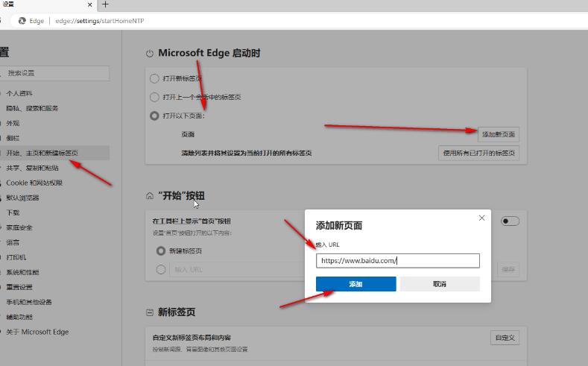Open 共享、复制和粘贴 settings section
Image resolution: width=588 pixels, height=366 pixels.
pyautogui.click(x=32, y=168)
